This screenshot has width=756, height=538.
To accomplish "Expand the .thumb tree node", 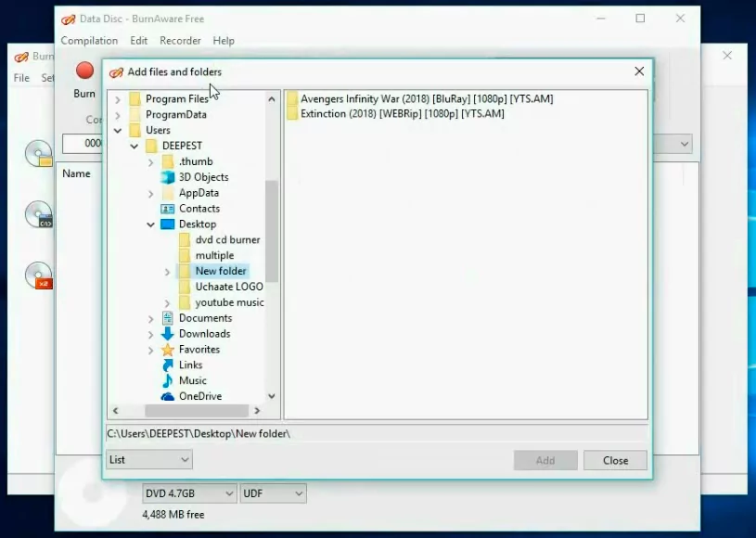I will [150, 162].
